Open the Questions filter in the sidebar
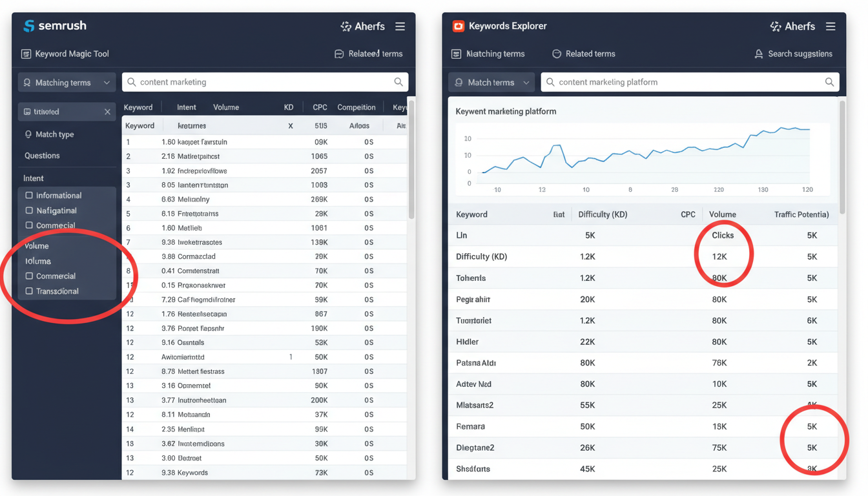Screen dimensions: 868x496 (x=41, y=156)
